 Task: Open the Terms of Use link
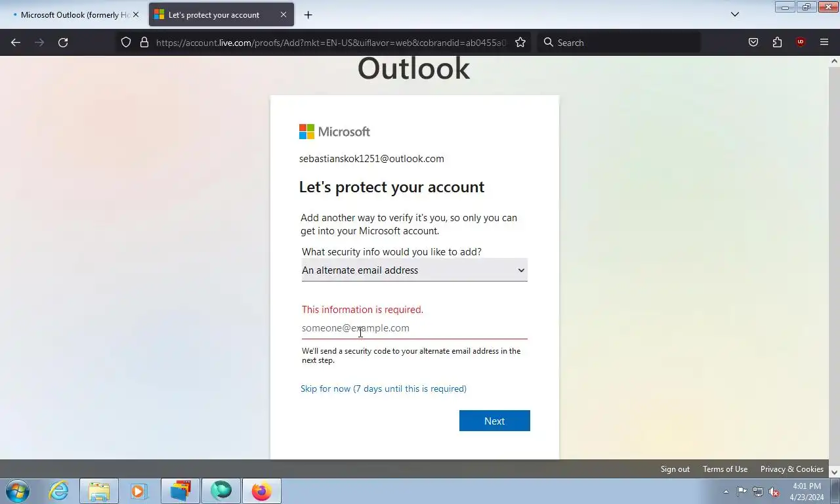click(x=725, y=469)
